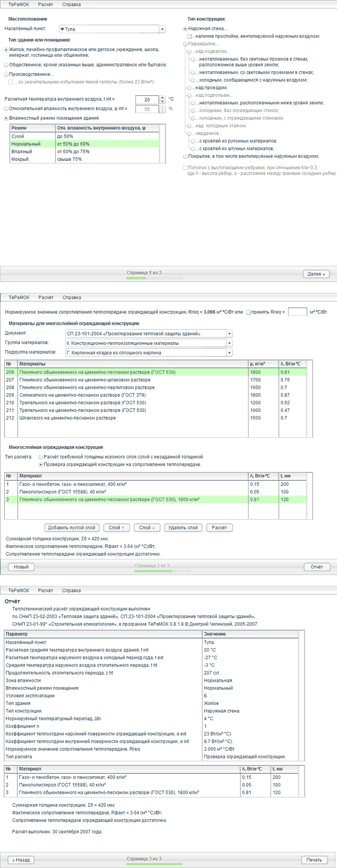The image size is (337, 868).
Task: Click the Условия эксплуатации row in the report
Action: [x=151, y=696]
